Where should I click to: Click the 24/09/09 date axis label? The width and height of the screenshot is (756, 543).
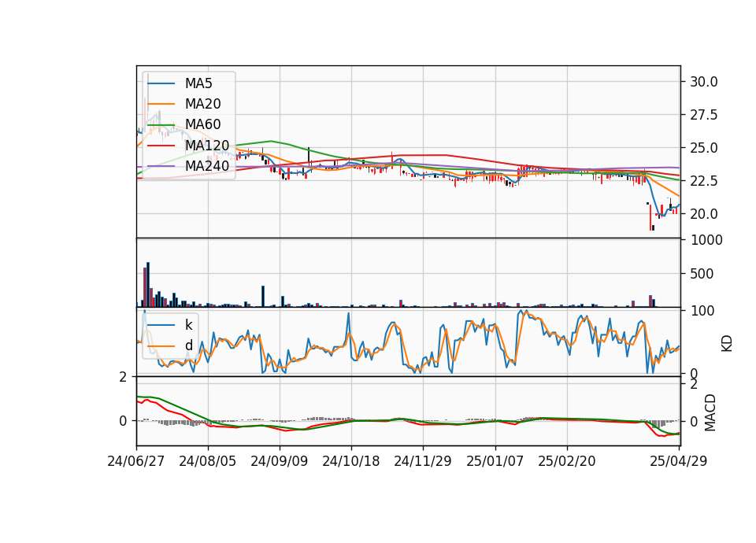(x=279, y=461)
